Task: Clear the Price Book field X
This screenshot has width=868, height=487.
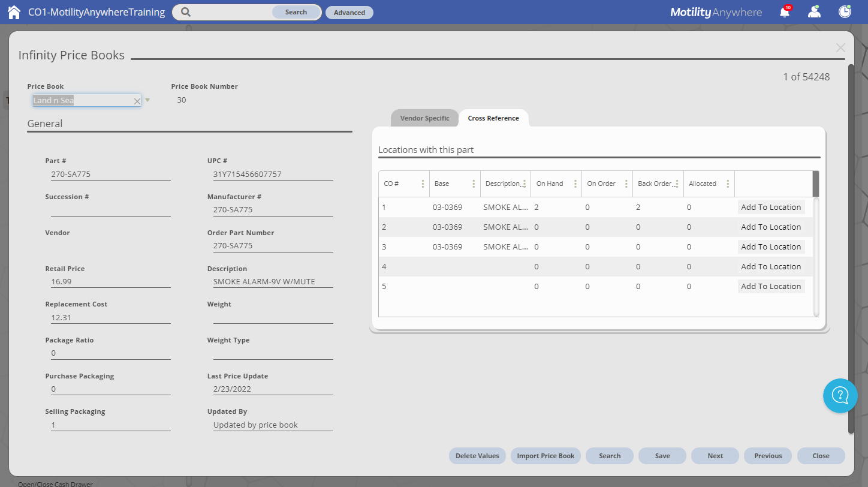Action: (x=137, y=101)
